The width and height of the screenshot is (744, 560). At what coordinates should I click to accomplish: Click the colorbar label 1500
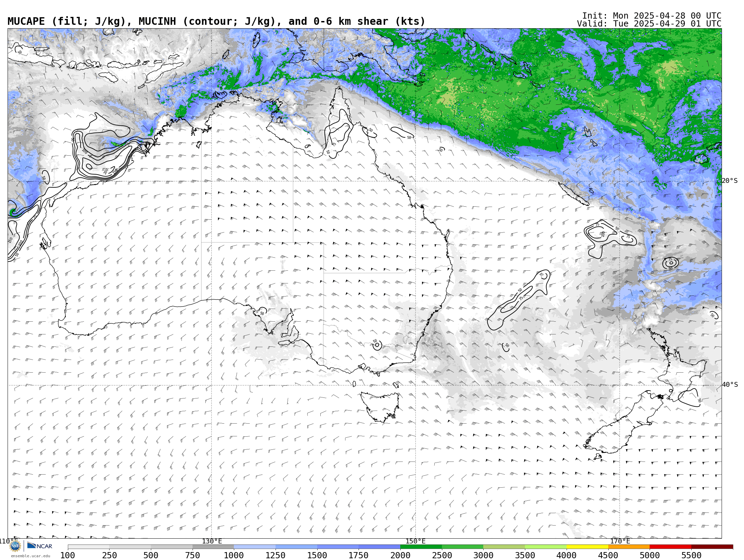[x=317, y=555]
